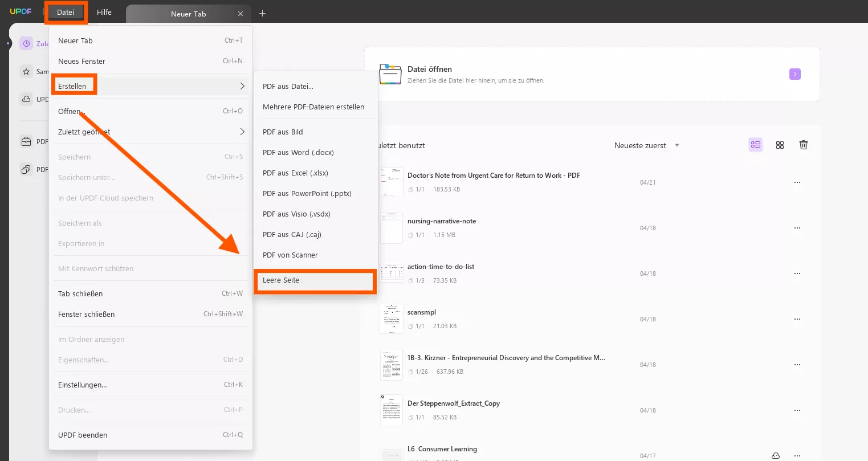
Task: Choose PDF von Scanner option
Action: (x=316, y=255)
